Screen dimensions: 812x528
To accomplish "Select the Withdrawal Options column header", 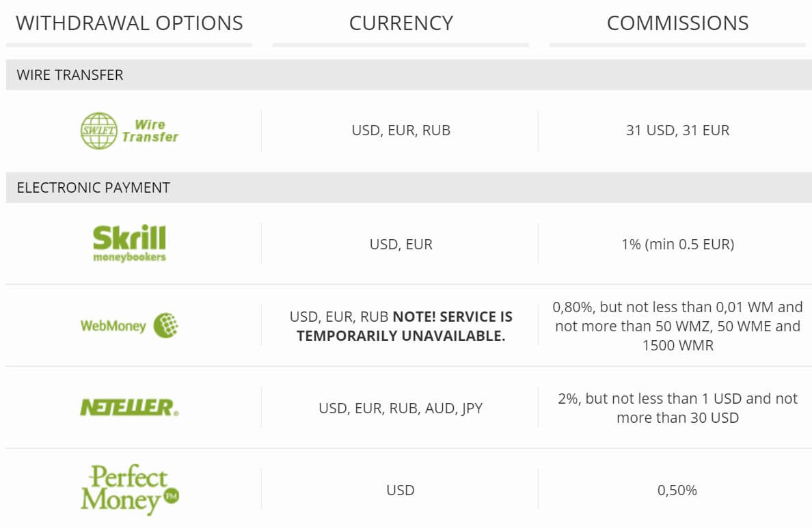I will (x=129, y=23).
